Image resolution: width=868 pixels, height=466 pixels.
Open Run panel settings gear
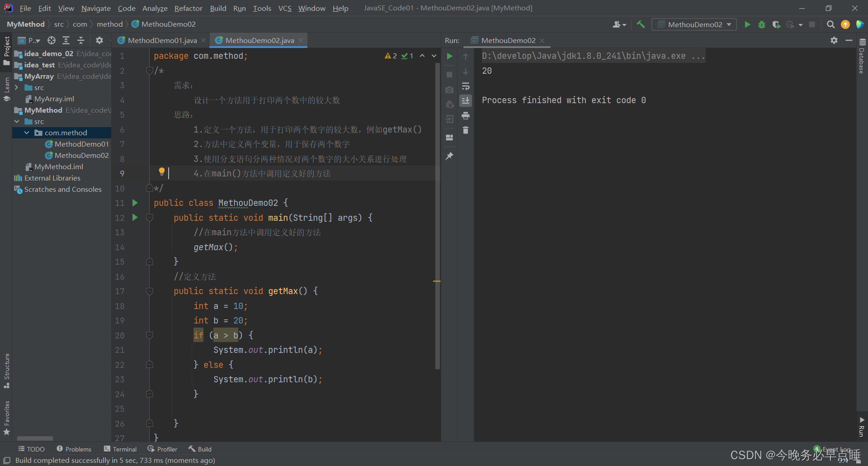click(834, 40)
